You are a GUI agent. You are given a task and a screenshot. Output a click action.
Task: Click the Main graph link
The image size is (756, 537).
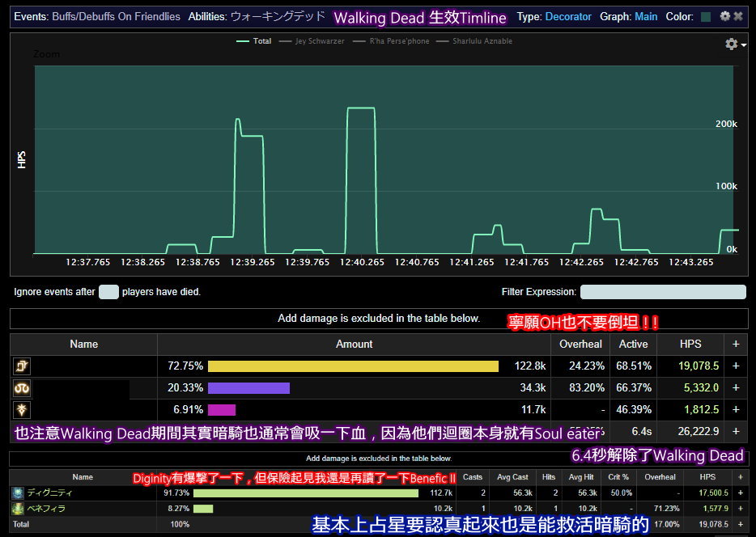(646, 17)
